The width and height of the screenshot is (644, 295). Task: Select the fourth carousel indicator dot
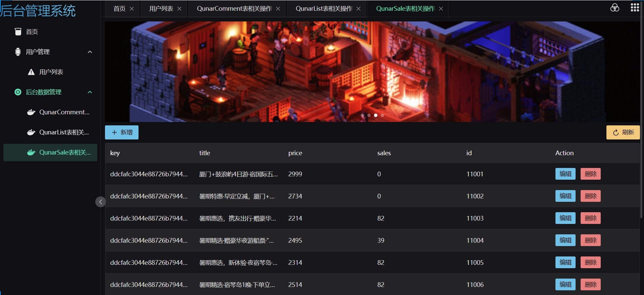click(382, 115)
